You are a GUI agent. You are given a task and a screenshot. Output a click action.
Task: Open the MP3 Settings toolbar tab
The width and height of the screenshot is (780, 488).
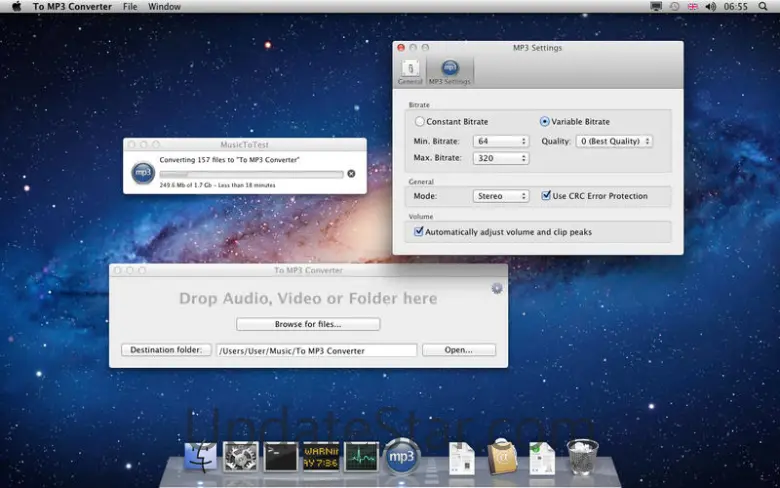coord(450,71)
